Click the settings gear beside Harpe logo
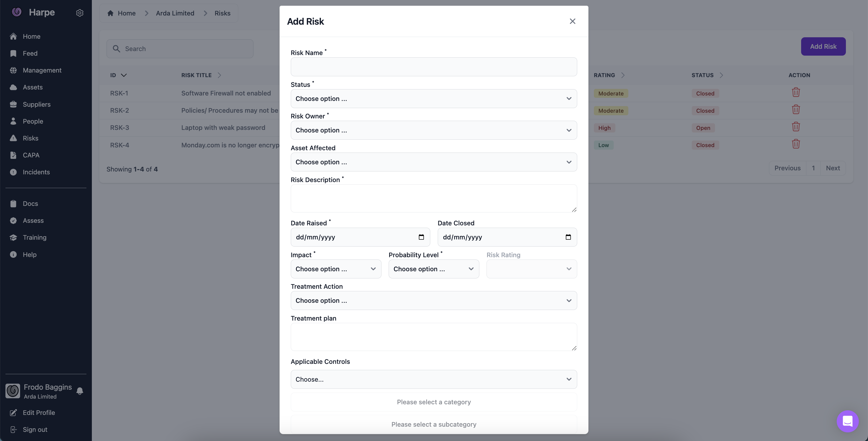Screen dimensions: 868x441 pyautogui.click(x=80, y=13)
